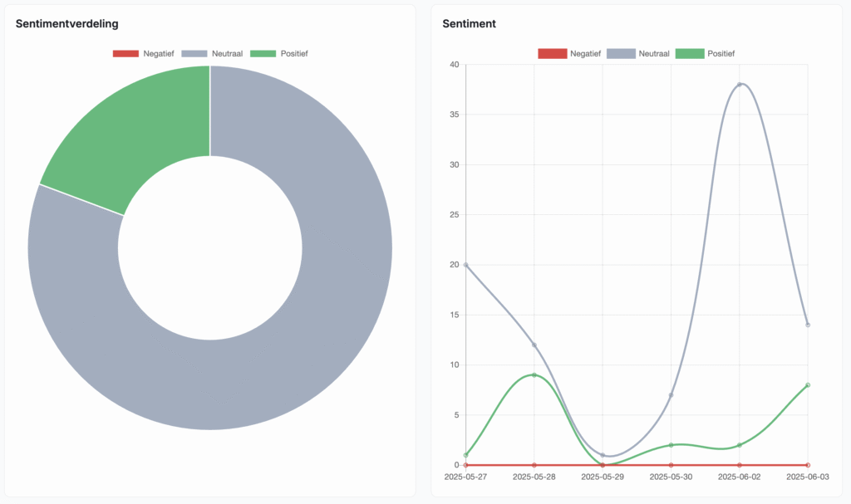Click Negatief data point on 2025-05-28
This screenshot has width=851, height=504.
tap(534, 465)
